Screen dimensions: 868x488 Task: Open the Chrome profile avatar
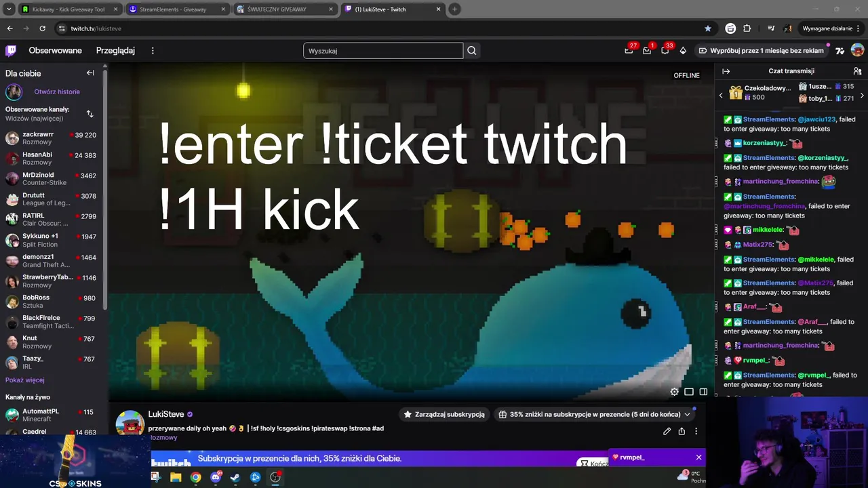tap(788, 28)
